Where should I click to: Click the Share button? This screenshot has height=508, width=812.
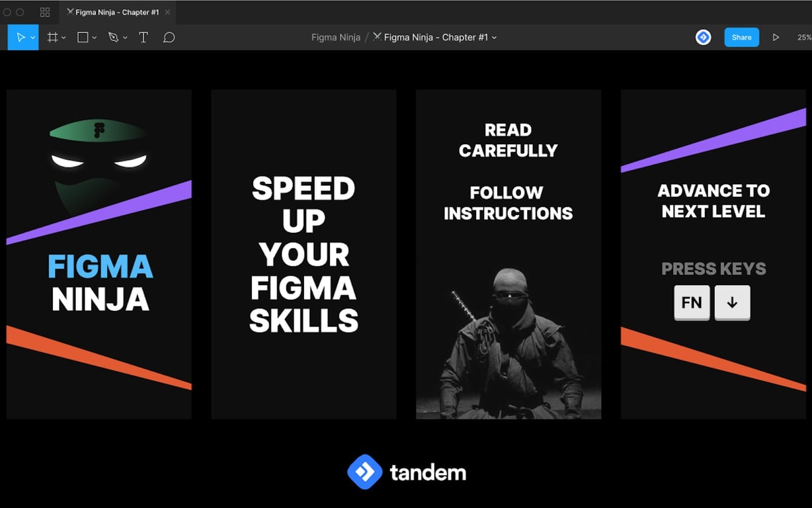tap(741, 38)
